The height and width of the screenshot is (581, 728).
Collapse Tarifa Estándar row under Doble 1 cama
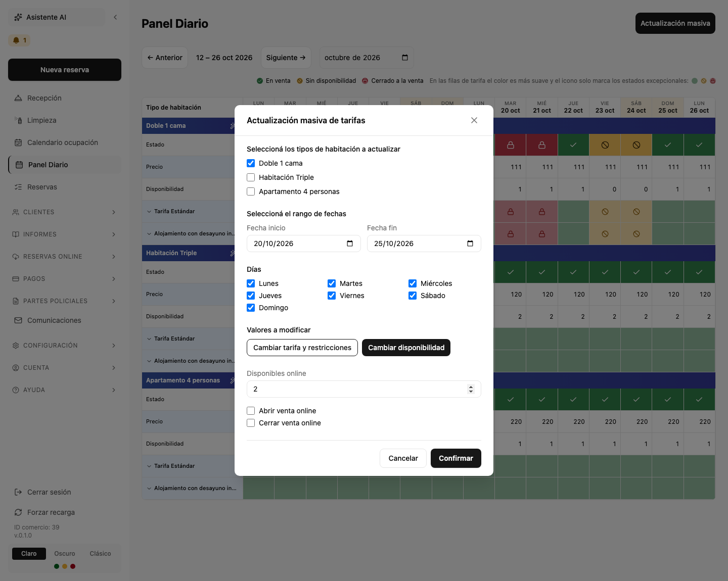point(149,212)
